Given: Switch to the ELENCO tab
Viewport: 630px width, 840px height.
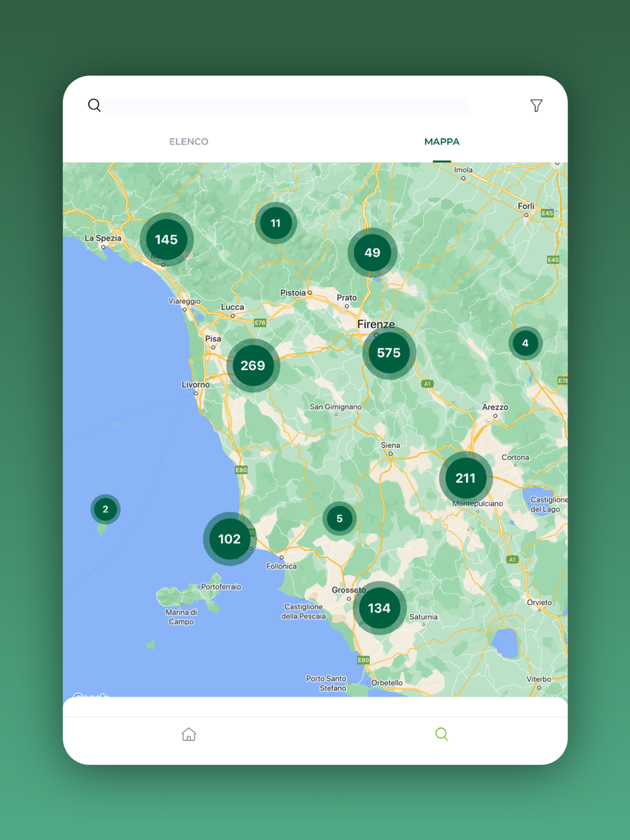Looking at the screenshot, I should [189, 142].
